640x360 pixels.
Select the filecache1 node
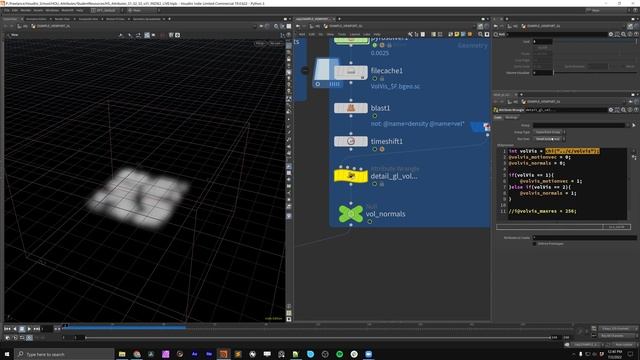click(351, 72)
